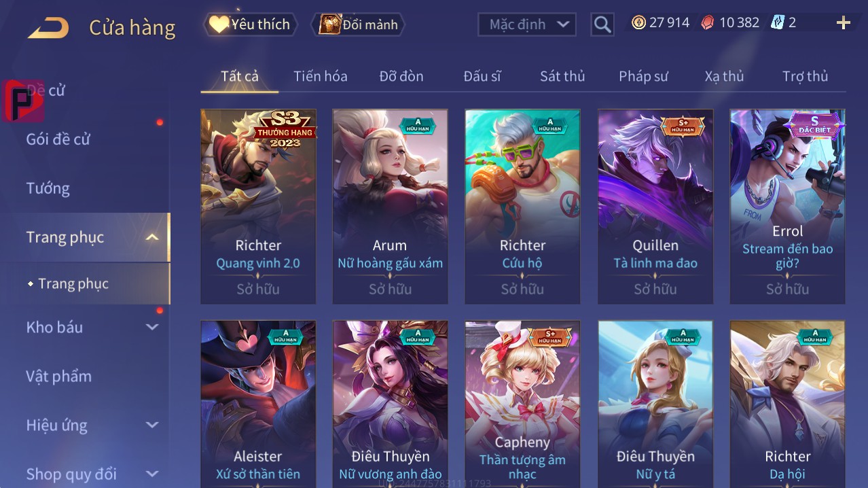Click the gold coin currency icon
The height and width of the screenshot is (488, 868).
coord(638,22)
